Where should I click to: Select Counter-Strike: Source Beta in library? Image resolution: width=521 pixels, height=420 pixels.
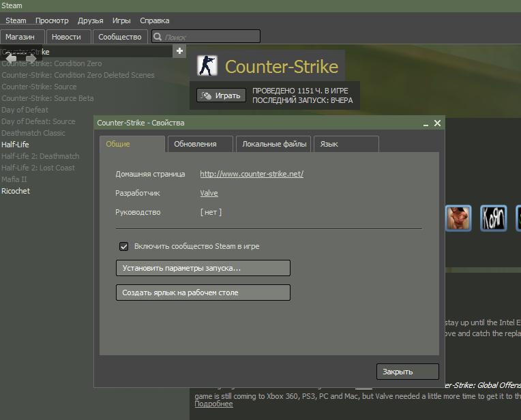click(x=48, y=98)
